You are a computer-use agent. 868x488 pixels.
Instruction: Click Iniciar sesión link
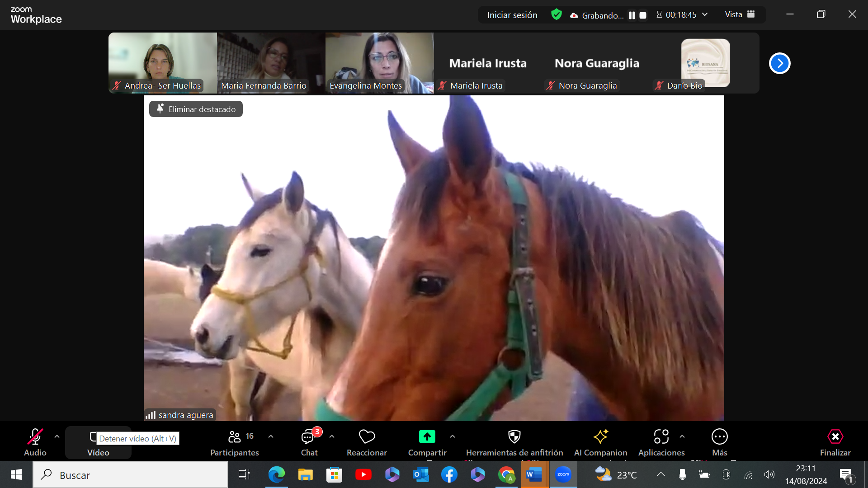point(512,15)
